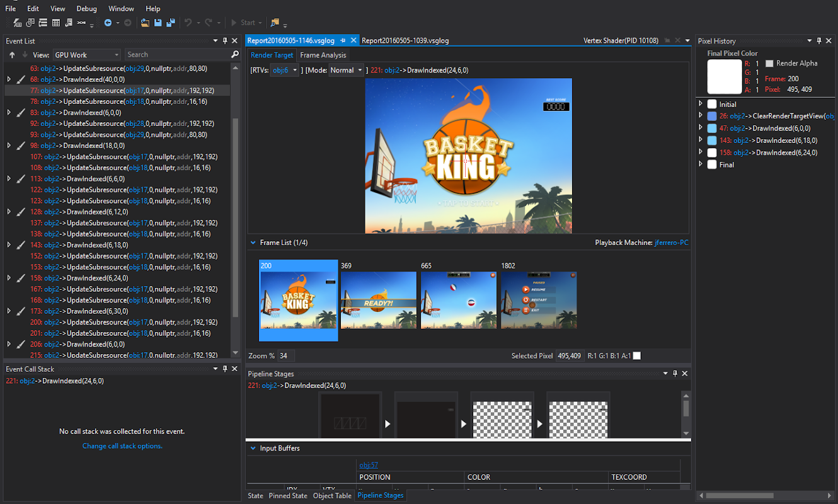Click the up arrow in Event List

click(x=12, y=55)
